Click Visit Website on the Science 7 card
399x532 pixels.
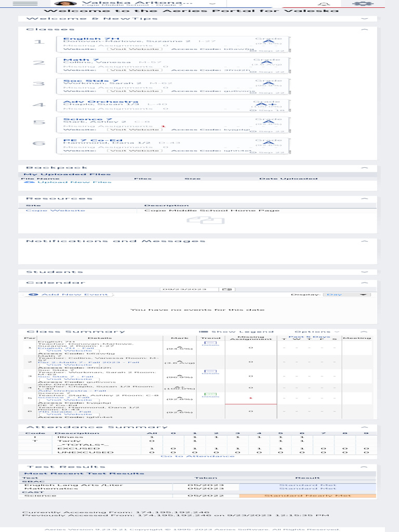click(135, 129)
